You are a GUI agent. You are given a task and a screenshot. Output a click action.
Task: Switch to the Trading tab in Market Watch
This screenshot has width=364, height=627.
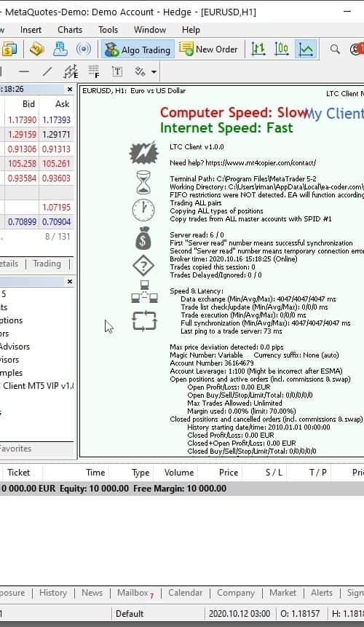47,264
